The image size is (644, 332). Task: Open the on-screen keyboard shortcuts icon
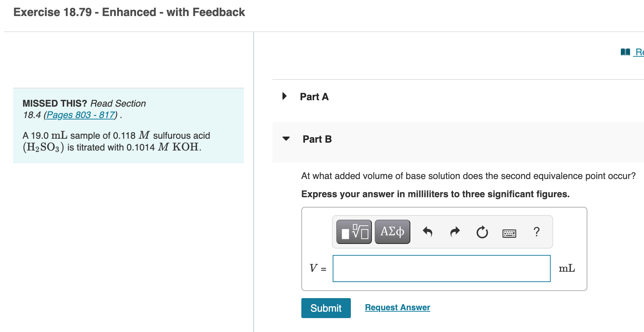509,233
